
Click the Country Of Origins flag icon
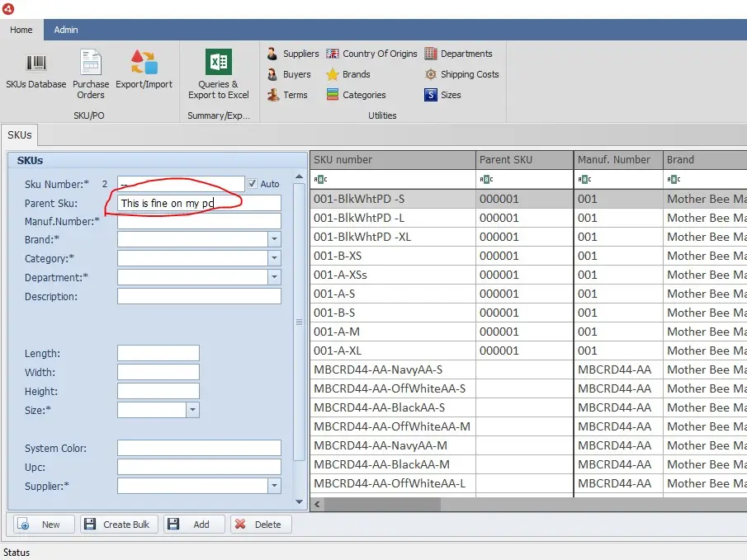333,54
